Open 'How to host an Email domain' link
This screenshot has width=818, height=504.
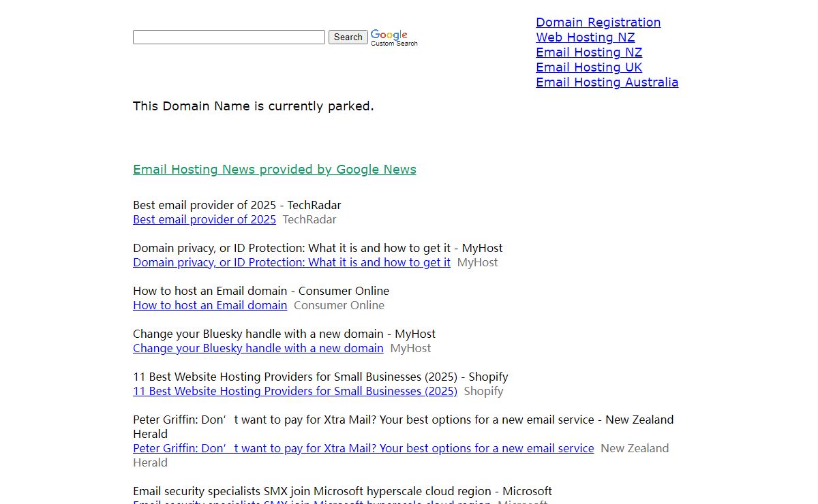click(x=210, y=305)
